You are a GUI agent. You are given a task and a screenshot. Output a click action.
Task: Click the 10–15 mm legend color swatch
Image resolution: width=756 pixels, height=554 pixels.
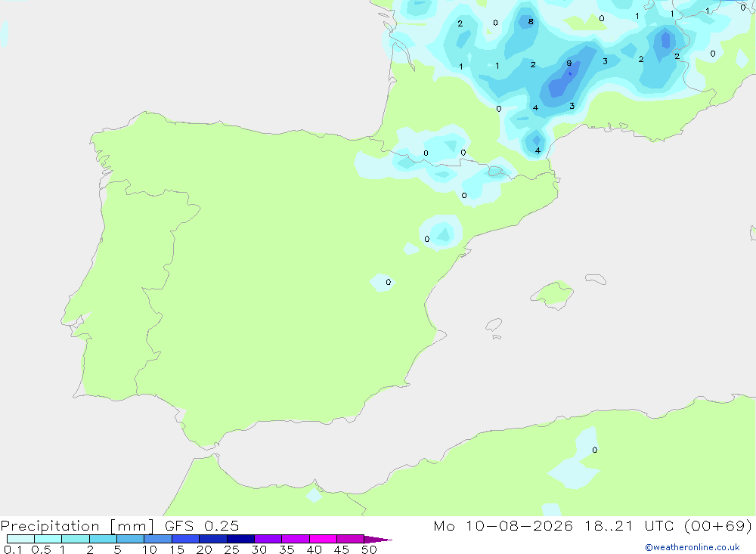pyautogui.click(x=158, y=539)
